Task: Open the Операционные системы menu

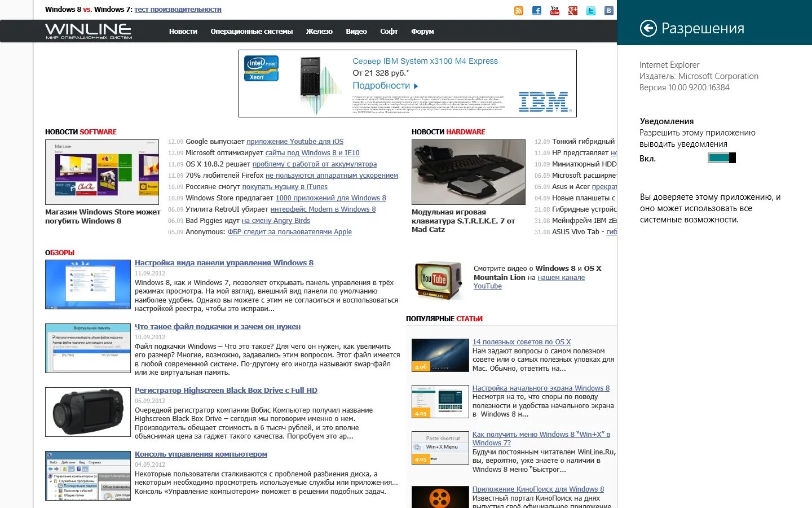Action: [251, 32]
